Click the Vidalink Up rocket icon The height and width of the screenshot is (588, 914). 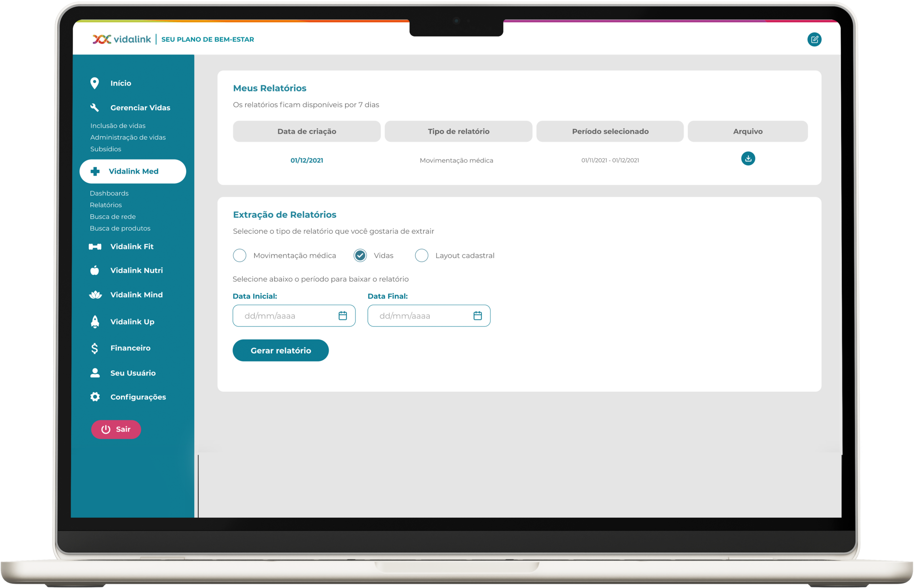pos(95,322)
